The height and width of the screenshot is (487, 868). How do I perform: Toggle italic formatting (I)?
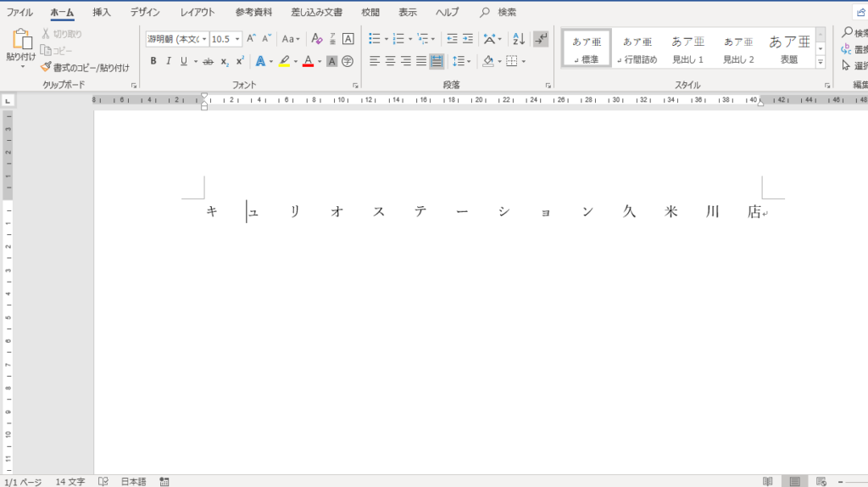(x=169, y=61)
